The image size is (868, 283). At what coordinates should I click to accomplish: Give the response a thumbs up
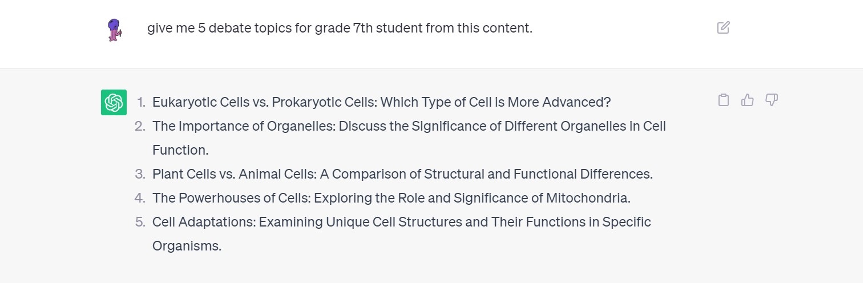pyautogui.click(x=747, y=100)
